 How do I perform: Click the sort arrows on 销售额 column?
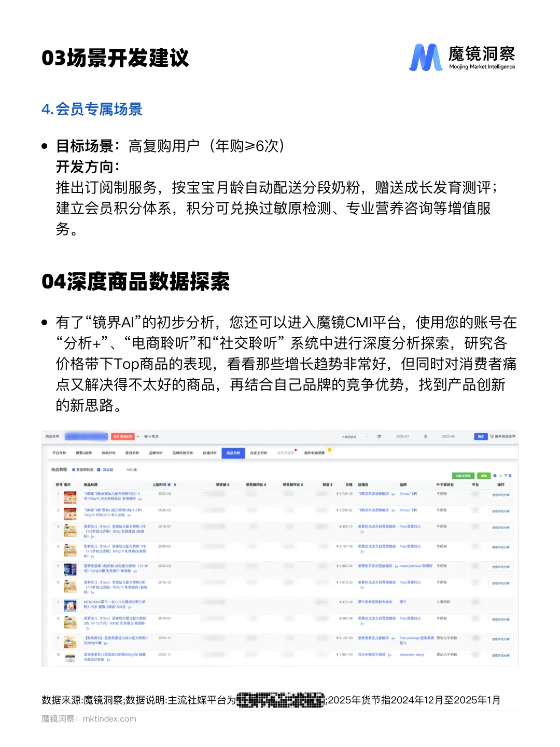(228, 485)
